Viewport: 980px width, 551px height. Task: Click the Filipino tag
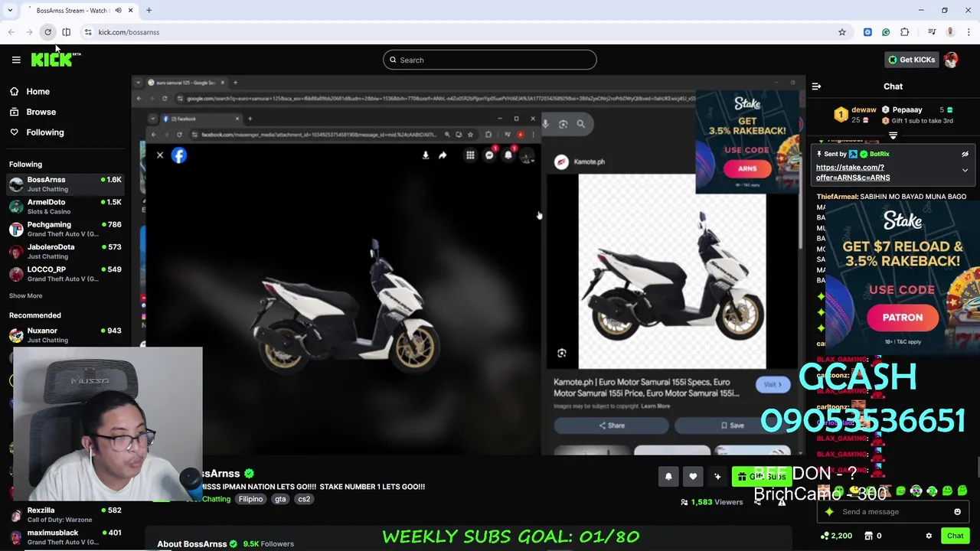click(x=250, y=499)
